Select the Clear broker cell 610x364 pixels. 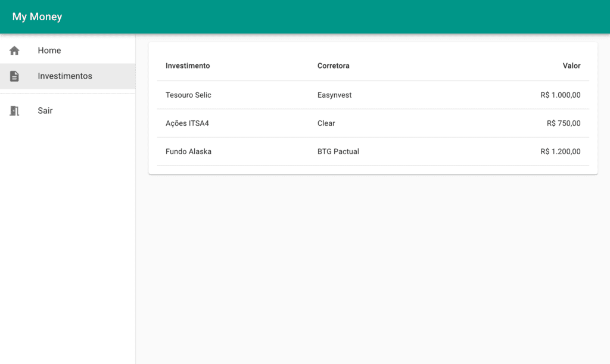(326, 123)
